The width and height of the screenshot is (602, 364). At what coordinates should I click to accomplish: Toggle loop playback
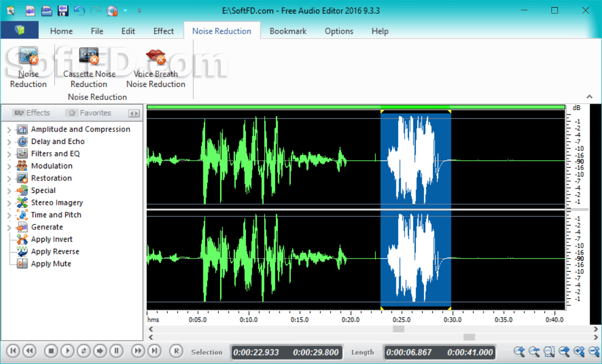click(x=84, y=350)
